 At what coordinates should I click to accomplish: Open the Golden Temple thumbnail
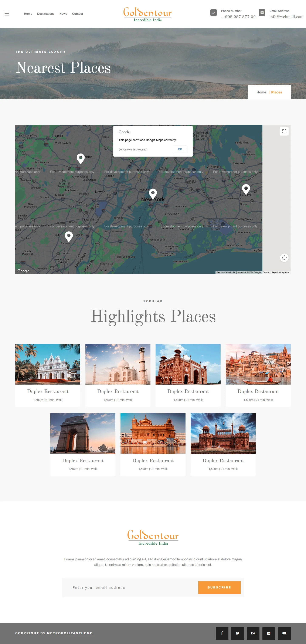pyautogui.click(x=153, y=434)
